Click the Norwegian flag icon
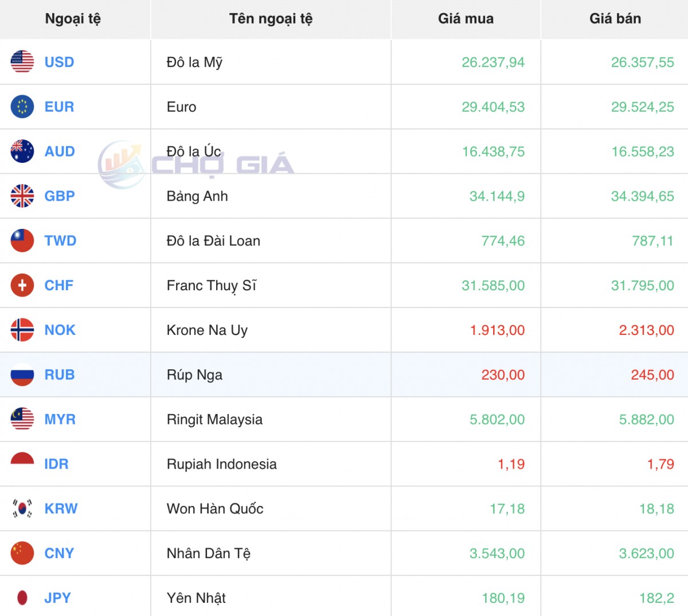Image resolution: width=688 pixels, height=616 pixels. click(22, 330)
